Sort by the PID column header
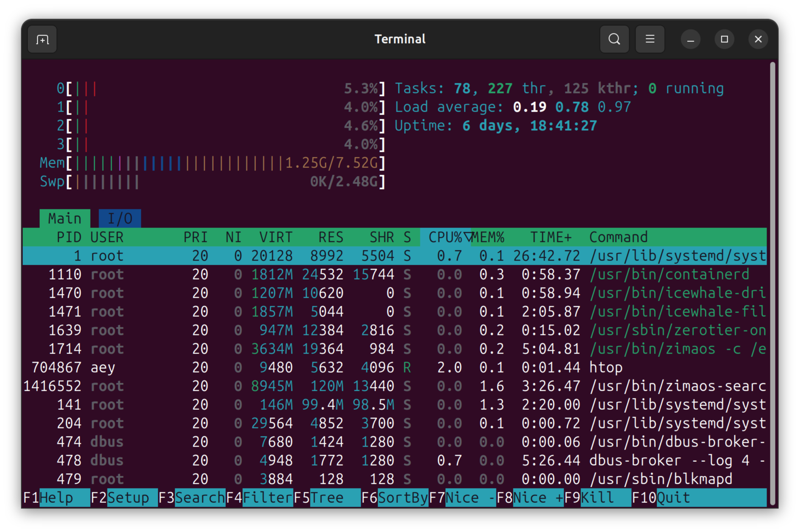This screenshot has height=532, width=800. point(69,237)
